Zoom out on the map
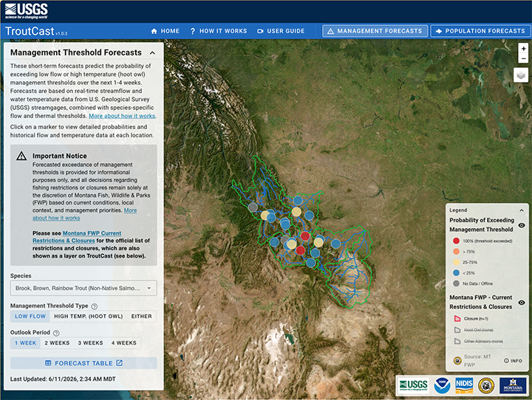The height and width of the screenshot is (400, 532). coord(524,58)
